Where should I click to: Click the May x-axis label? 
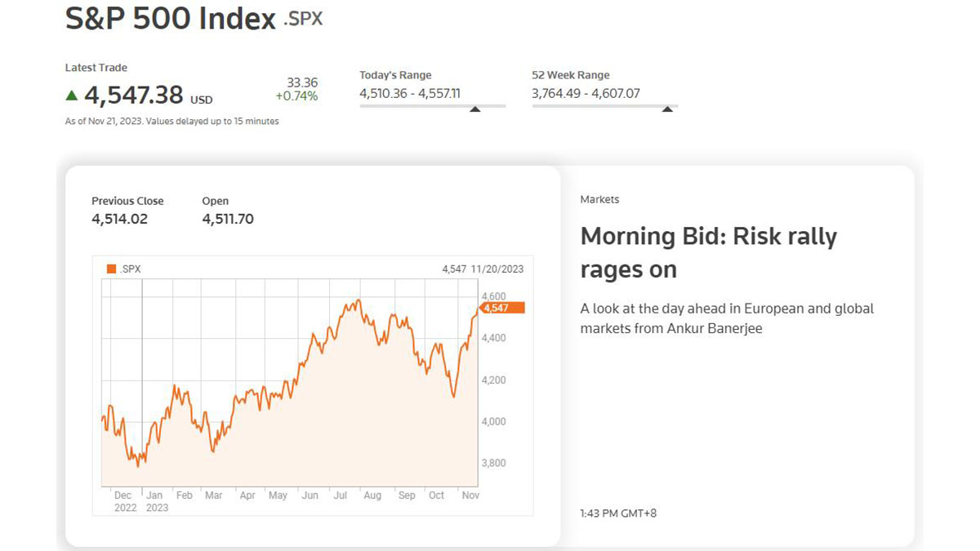[x=278, y=495]
